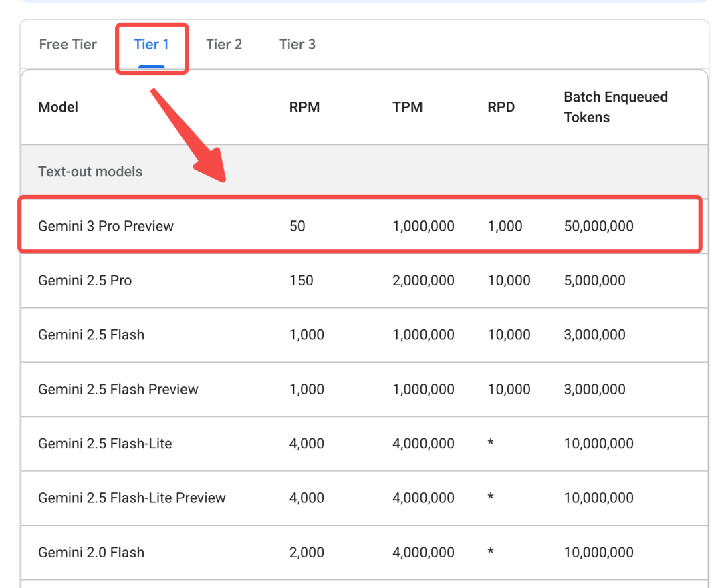The image size is (722, 588).
Task: Click the RPD asterisk for Gemini 2.5 Flash-Lite
Action: (491, 444)
